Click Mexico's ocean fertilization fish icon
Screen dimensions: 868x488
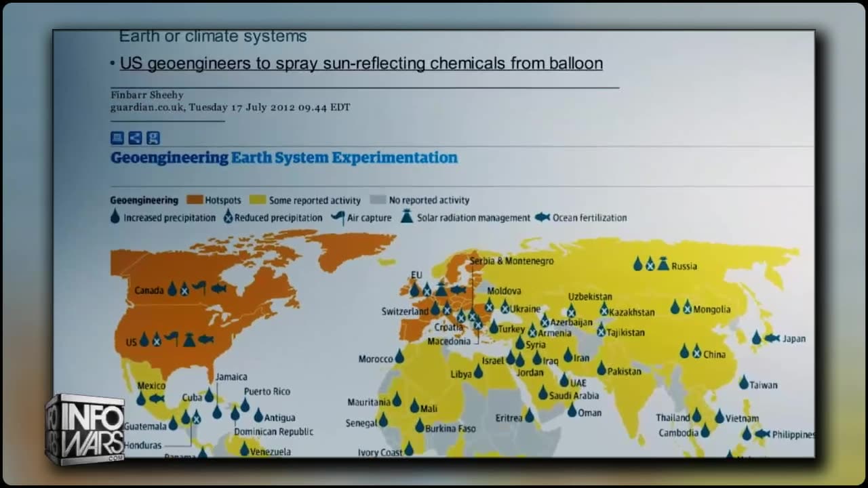(156, 399)
